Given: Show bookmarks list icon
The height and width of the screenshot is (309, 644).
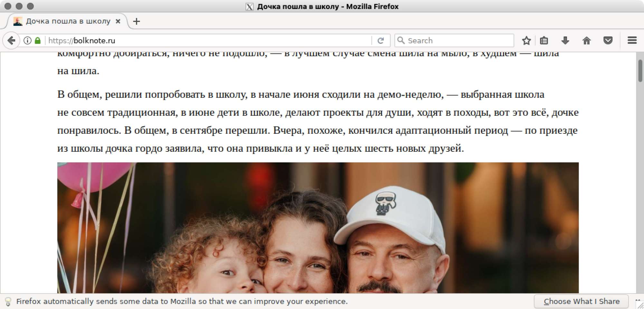Looking at the screenshot, I should (x=544, y=41).
